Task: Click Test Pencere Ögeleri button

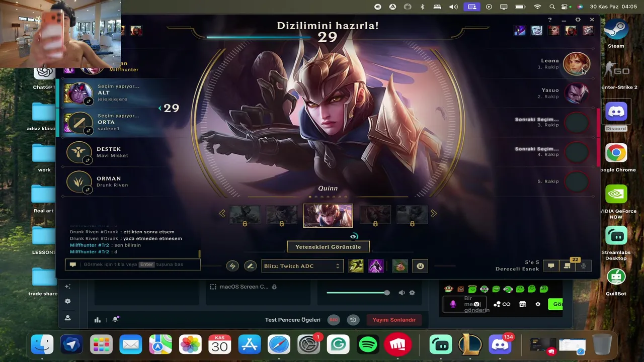Action: [293, 320]
